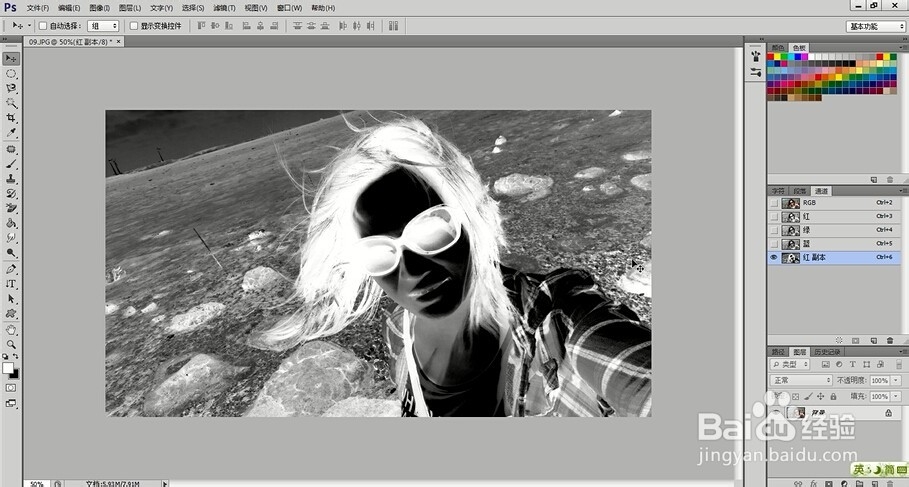Select the Quick Selection tool

click(11, 103)
